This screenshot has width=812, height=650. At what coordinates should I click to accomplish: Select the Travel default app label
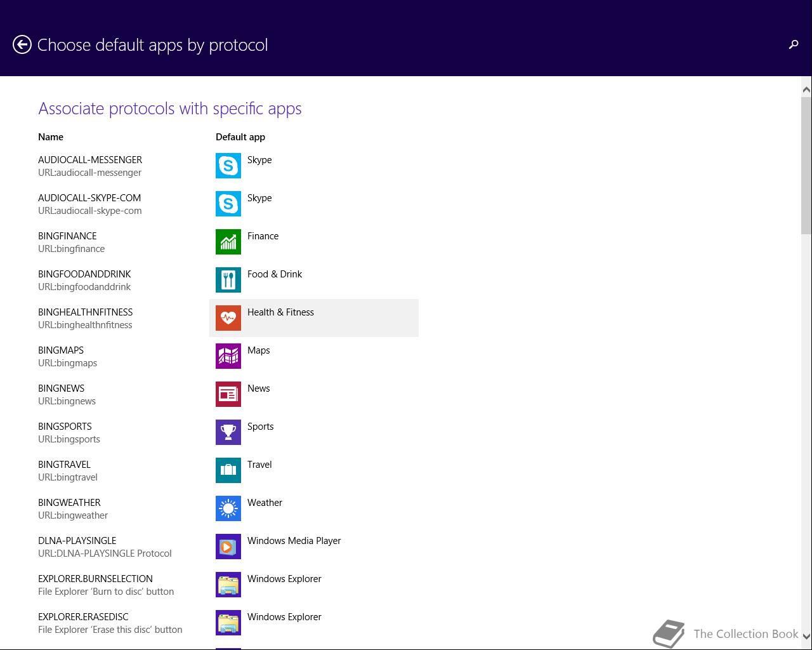[259, 465]
